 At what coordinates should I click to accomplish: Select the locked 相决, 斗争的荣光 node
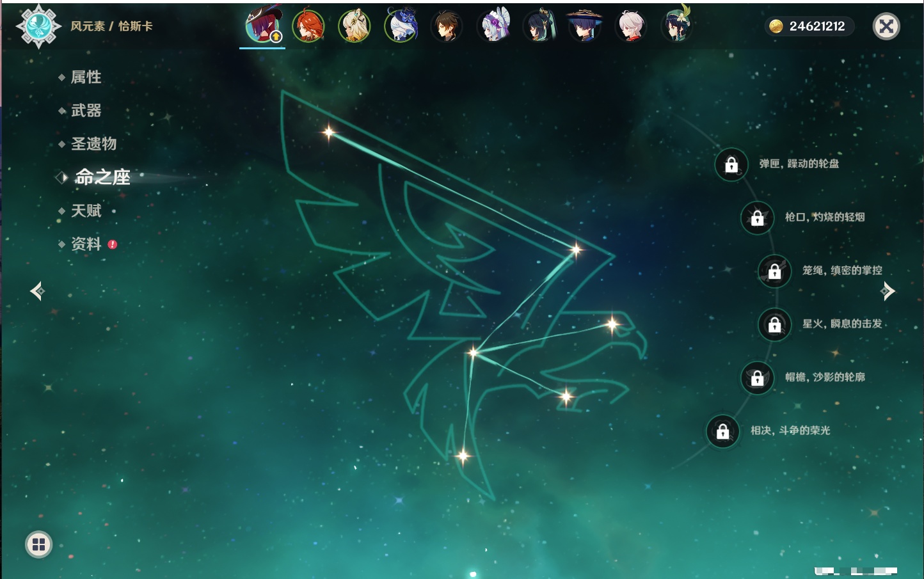(723, 431)
